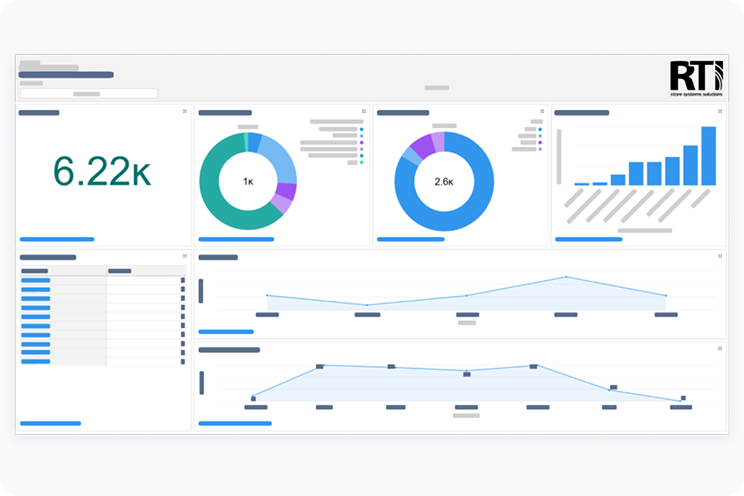744x496 pixels.
Task: Expand the table panel with its corner icon
Action: (185, 256)
